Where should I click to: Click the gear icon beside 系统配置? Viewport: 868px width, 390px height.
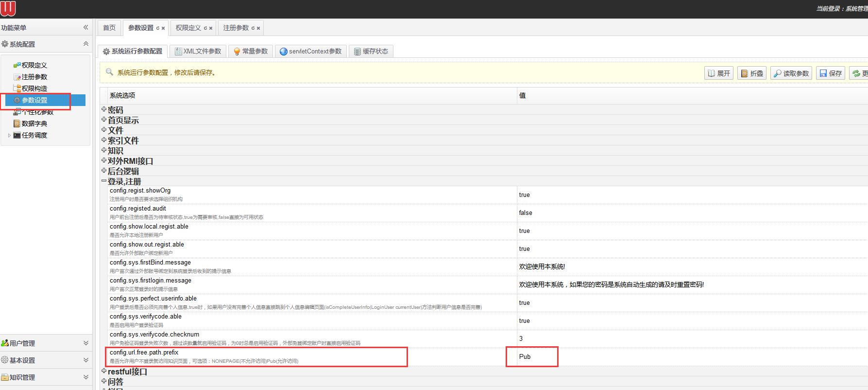click(5, 44)
